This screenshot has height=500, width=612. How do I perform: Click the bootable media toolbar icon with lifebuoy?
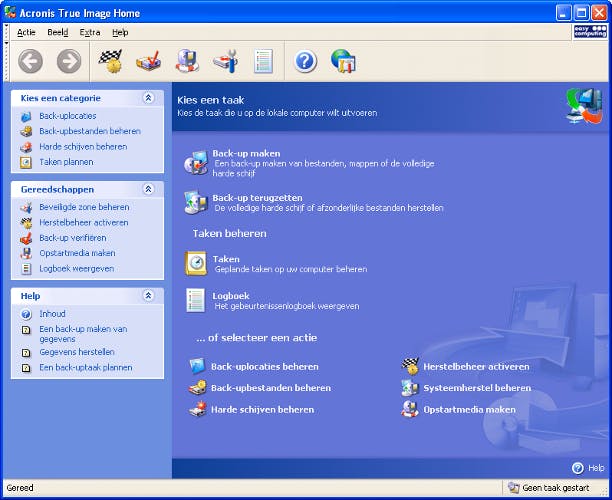(x=187, y=61)
